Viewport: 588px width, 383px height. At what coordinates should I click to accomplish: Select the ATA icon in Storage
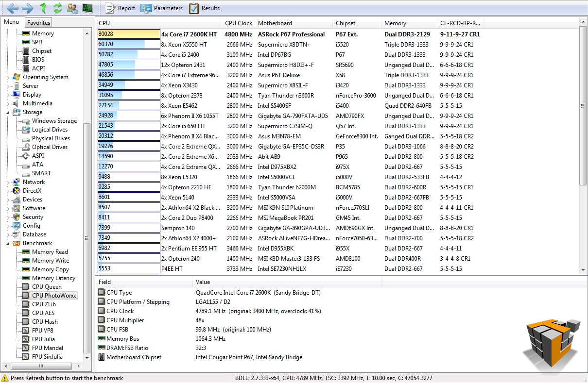tap(26, 165)
